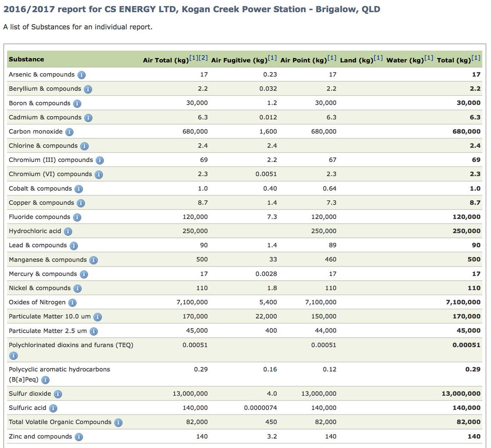Select Copper air point value 7.3
The width and height of the screenshot is (491, 448).
pos(331,203)
